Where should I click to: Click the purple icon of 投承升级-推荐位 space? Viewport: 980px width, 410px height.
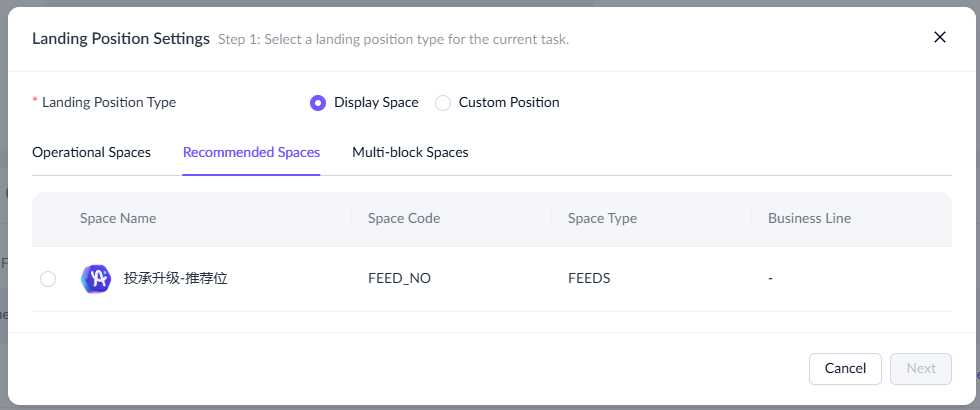(95, 279)
